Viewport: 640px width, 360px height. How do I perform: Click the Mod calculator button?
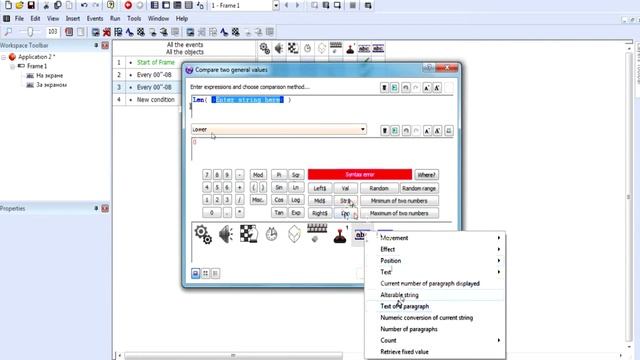tap(258, 175)
